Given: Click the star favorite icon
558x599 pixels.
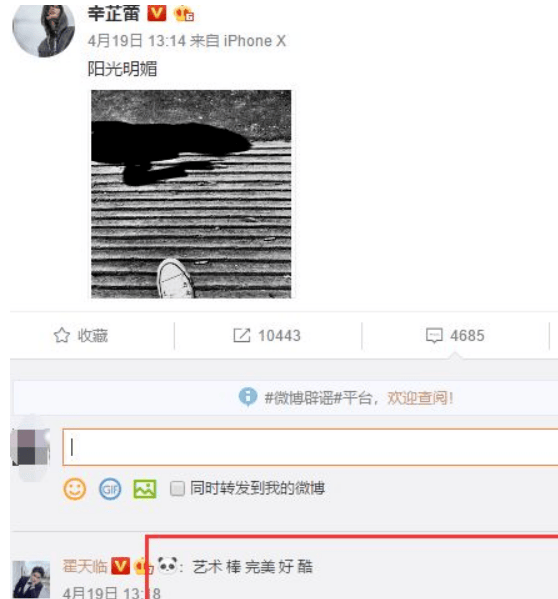Looking at the screenshot, I should point(61,335).
